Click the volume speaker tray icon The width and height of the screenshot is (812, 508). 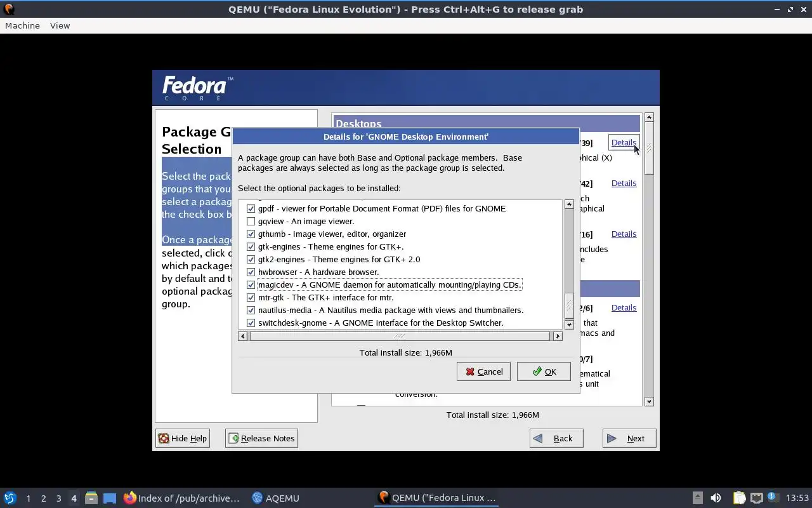click(x=716, y=498)
